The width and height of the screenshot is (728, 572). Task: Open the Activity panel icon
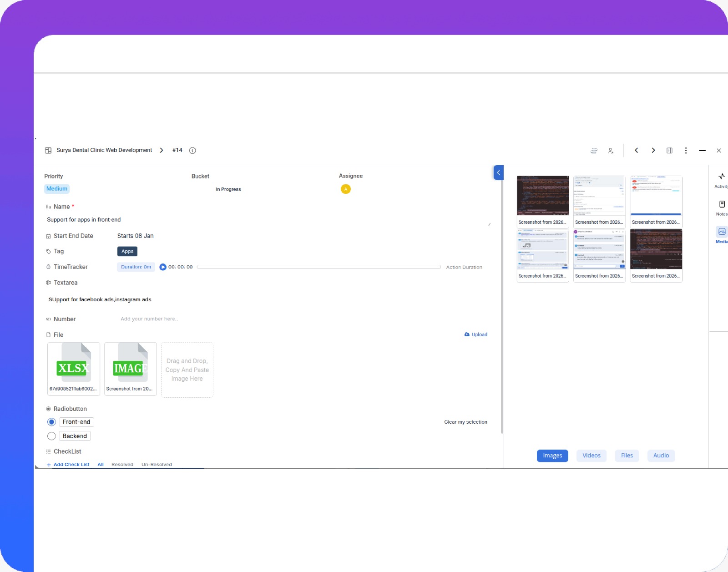click(x=722, y=177)
